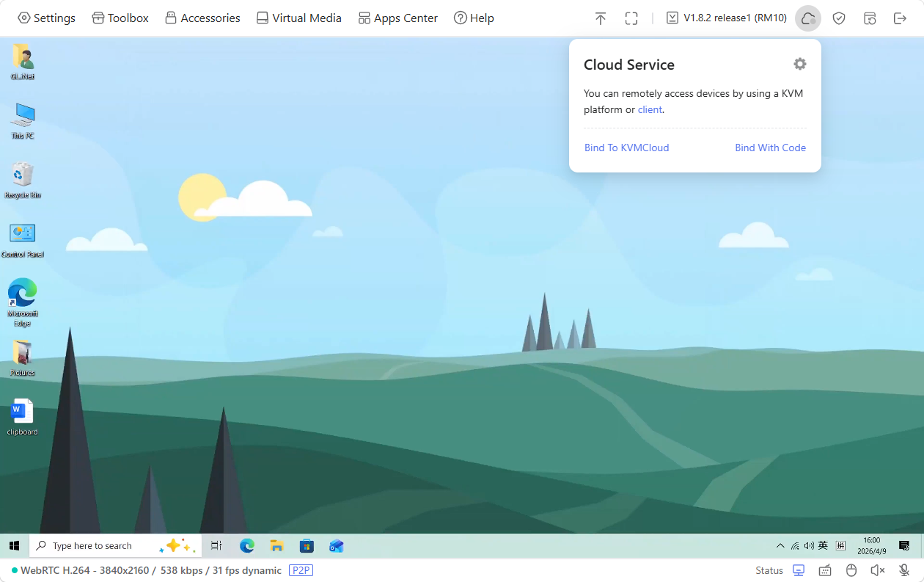Open the Apps Center menu
This screenshot has width=924, height=582.
[397, 18]
